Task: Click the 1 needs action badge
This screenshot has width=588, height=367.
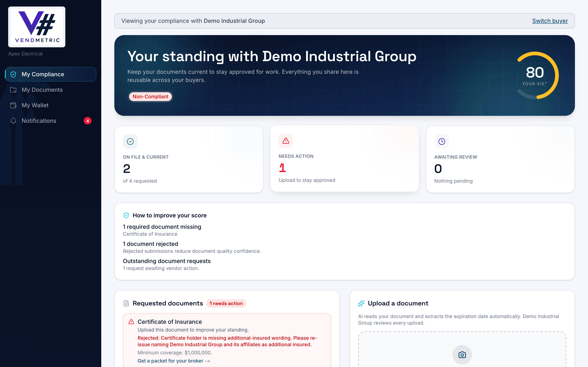Action: 226,303
